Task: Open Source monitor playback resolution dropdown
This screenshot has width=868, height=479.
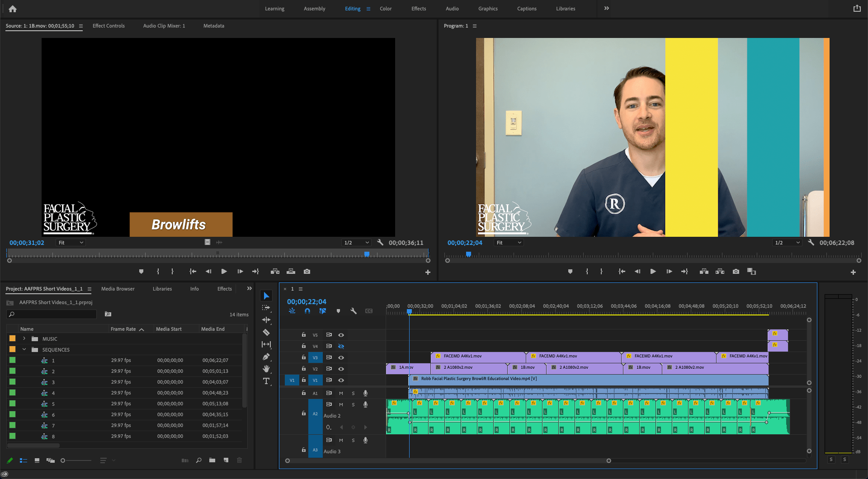Action: click(357, 243)
